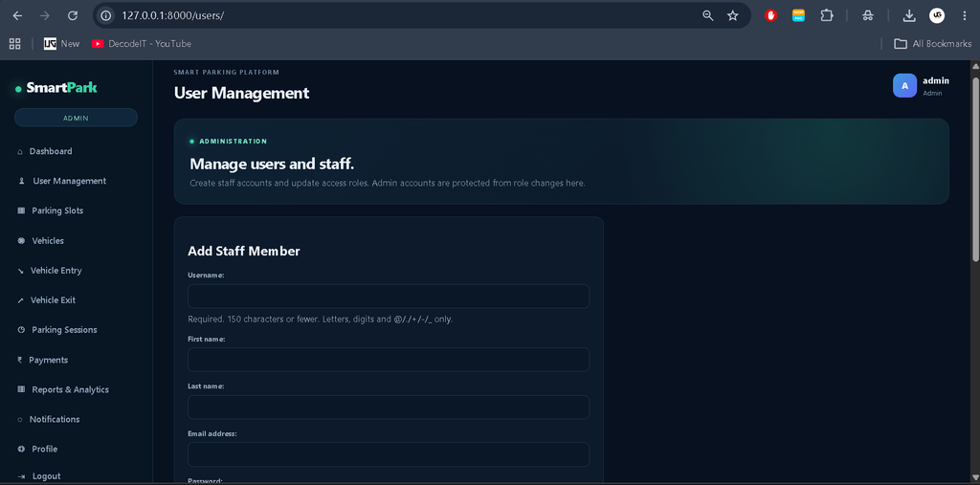
Task: Click the Last name input field
Action: (x=389, y=407)
